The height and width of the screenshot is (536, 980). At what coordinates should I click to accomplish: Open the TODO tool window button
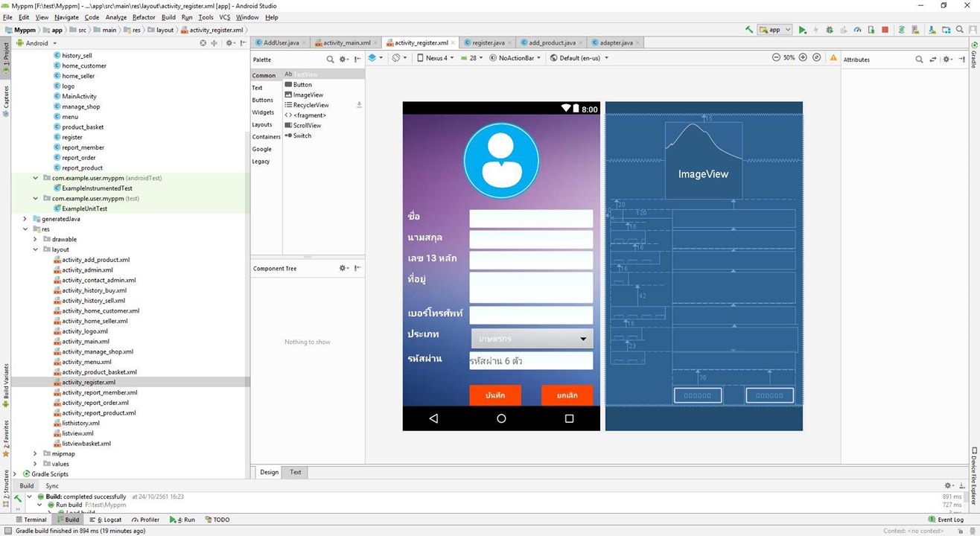tap(217, 520)
